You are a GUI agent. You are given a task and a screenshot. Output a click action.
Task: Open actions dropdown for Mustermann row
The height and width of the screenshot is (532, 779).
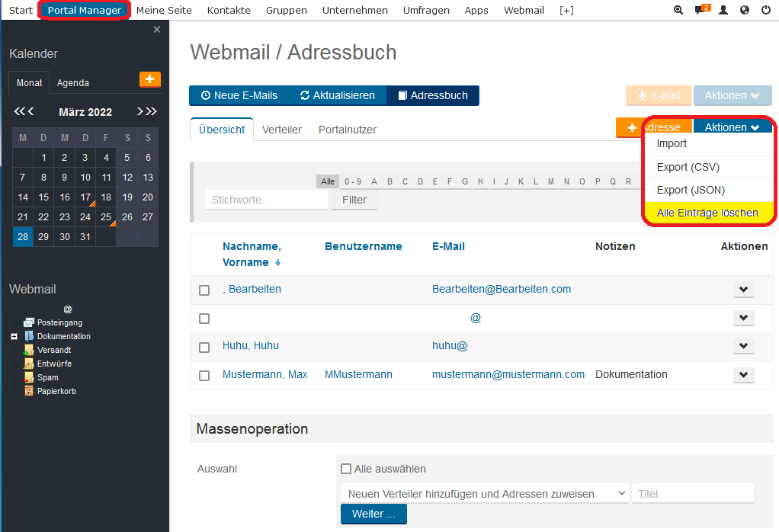tap(744, 375)
